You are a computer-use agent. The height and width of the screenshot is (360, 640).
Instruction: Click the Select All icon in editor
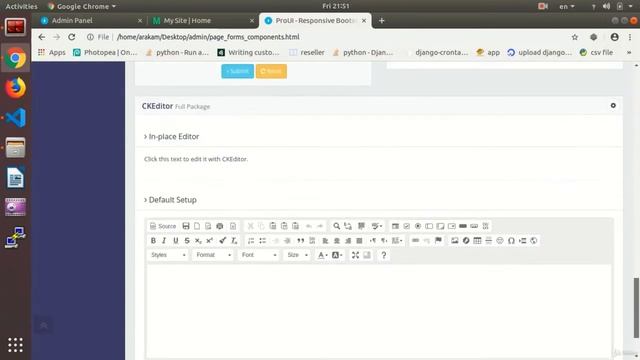coord(361,226)
